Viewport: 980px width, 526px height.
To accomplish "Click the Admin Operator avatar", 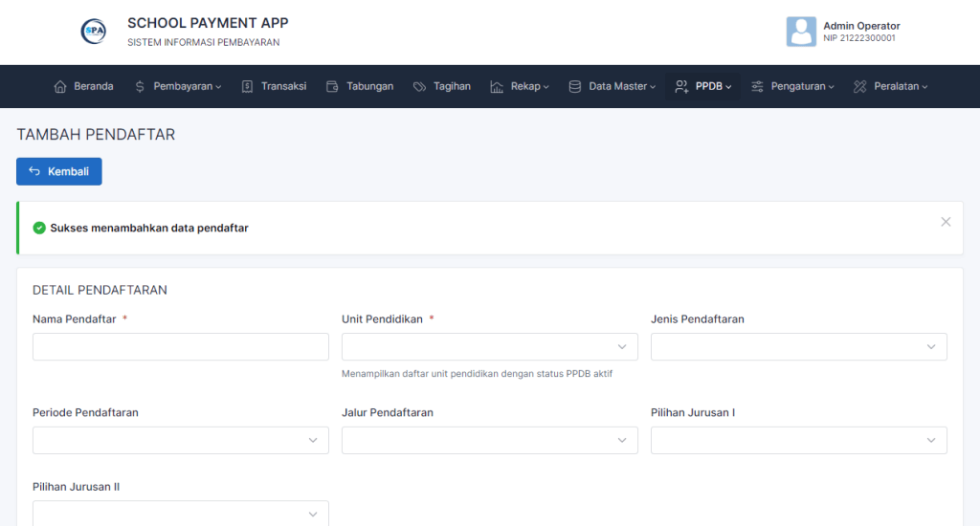I will (801, 32).
